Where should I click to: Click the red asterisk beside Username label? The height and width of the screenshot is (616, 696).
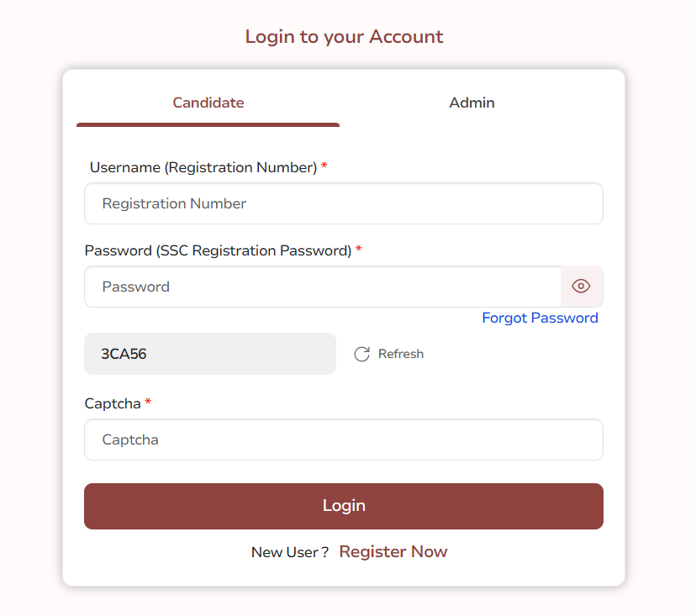(x=324, y=167)
